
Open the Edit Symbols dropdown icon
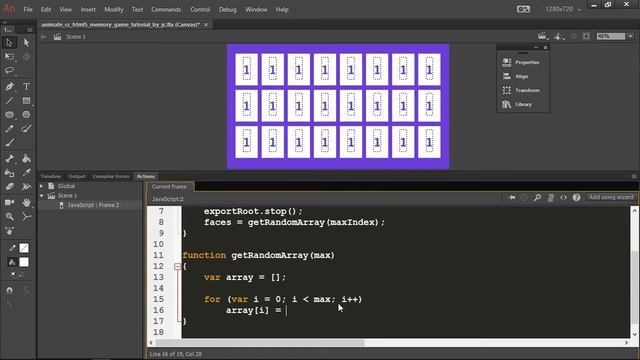click(x=559, y=36)
